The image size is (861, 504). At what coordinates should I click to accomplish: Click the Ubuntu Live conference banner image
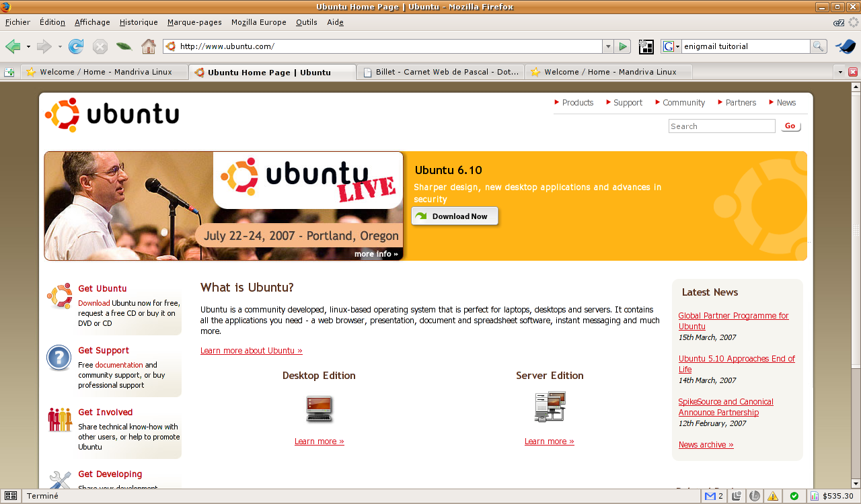click(224, 206)
